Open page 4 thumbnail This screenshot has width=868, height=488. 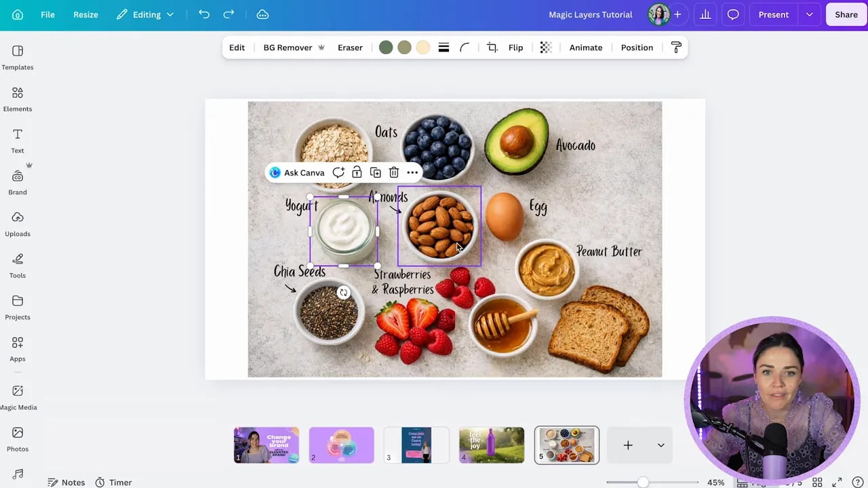click(492, 445)
